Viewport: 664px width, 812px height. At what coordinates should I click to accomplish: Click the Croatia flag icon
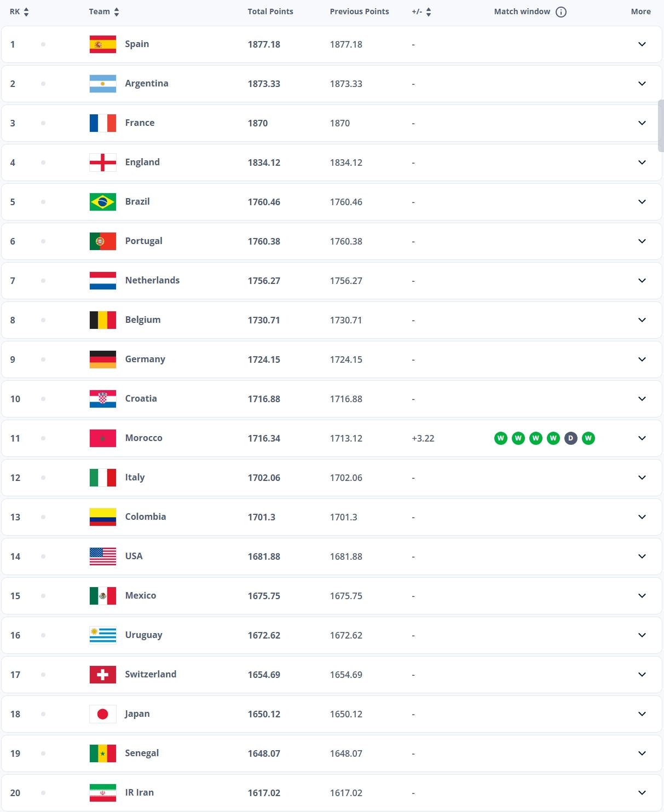pyautogui.click(x=103, y=399)
